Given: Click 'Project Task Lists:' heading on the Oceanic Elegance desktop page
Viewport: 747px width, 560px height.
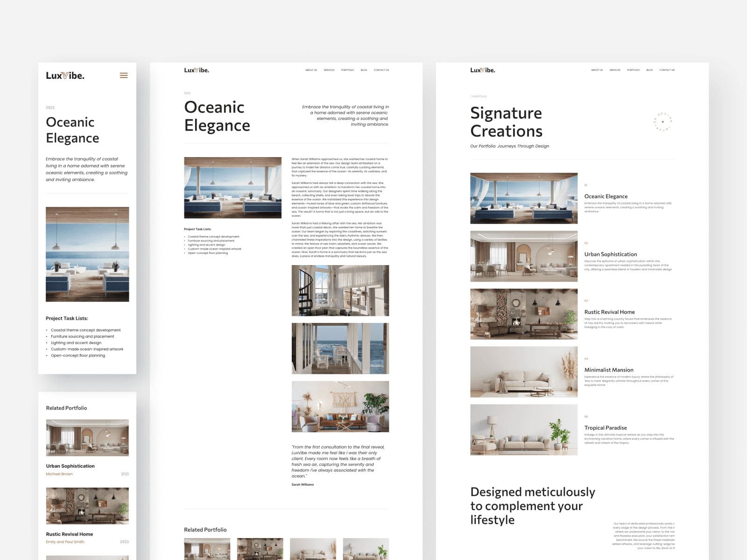Looking at the screenshot, I should click(x=197, y=229).
